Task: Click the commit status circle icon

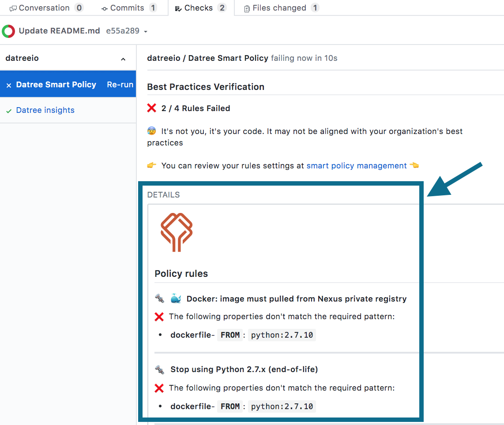Action: pyautogui.click(x=8, y=31)
